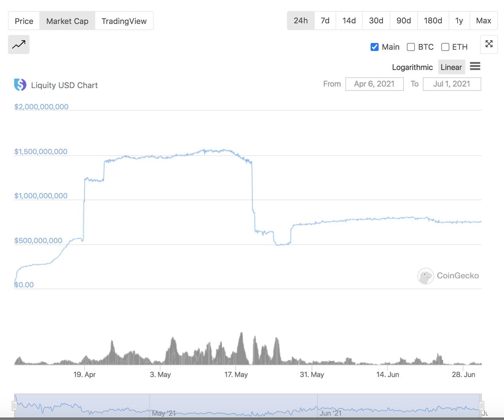The image size is (504, 420).
Task: Click the Liquity USD coin logo
Action: tap(20, 85)
